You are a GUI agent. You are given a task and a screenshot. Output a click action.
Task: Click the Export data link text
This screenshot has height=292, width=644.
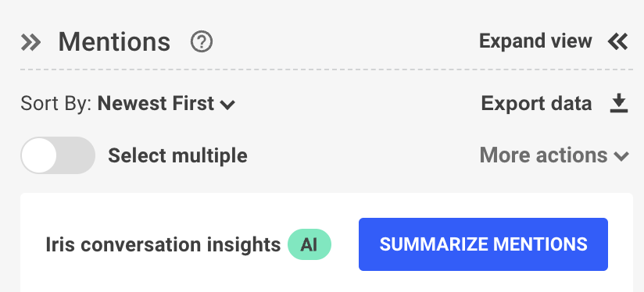pyautogui.click(x=536, y=104)
